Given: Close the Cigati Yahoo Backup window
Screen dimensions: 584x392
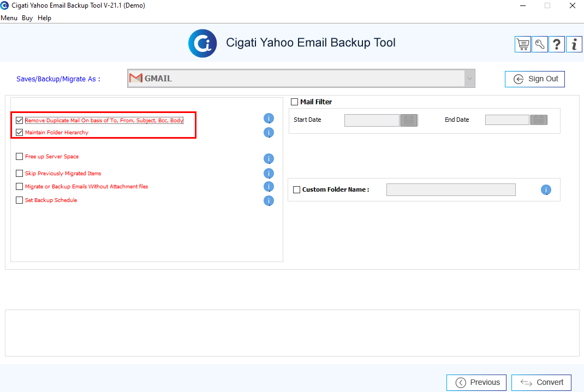Looking at the screenshot, I should coord(573,5).
